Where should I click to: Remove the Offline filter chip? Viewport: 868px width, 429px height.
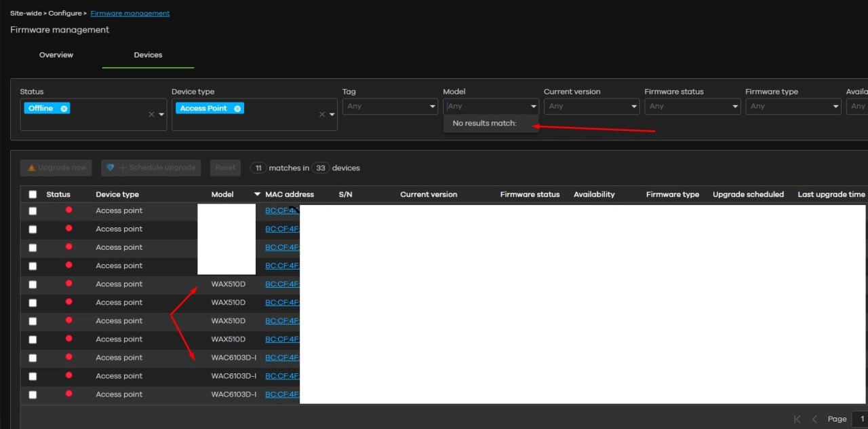pos(64,109)
